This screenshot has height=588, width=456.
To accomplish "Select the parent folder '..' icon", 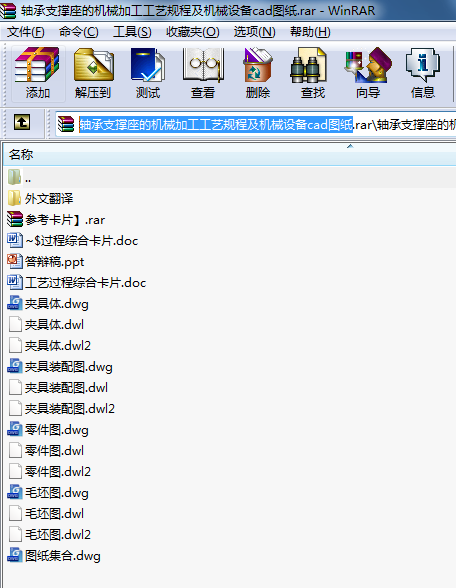I will pos(15,177).
